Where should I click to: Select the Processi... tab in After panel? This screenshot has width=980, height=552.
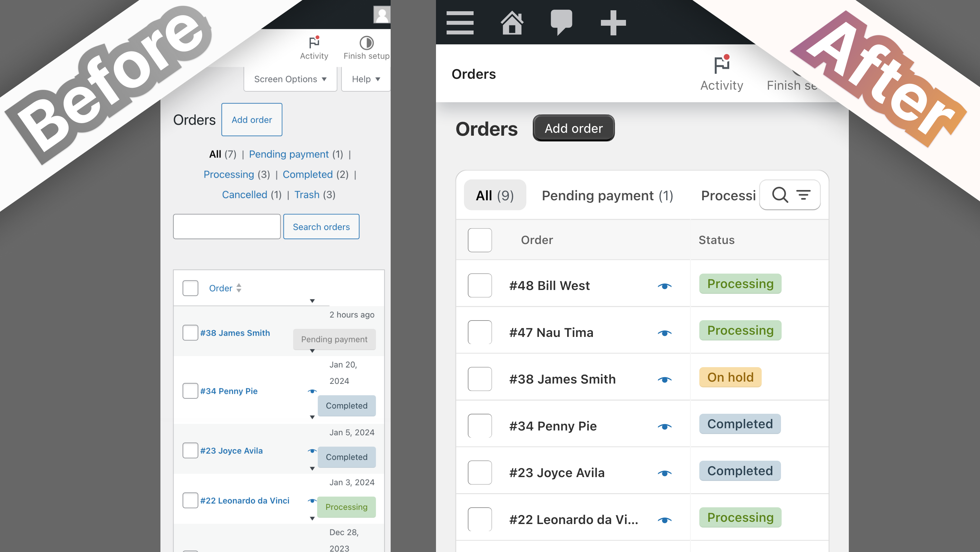coord(728,195)
